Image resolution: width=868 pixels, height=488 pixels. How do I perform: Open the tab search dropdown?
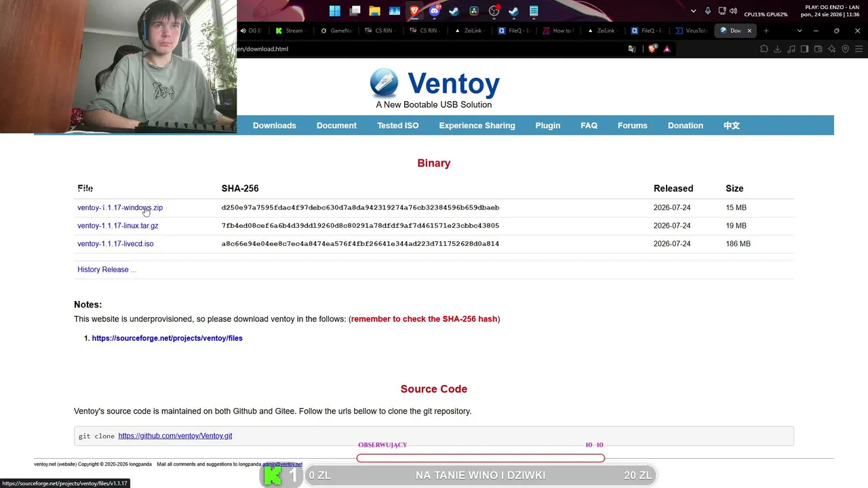(800, 30)
